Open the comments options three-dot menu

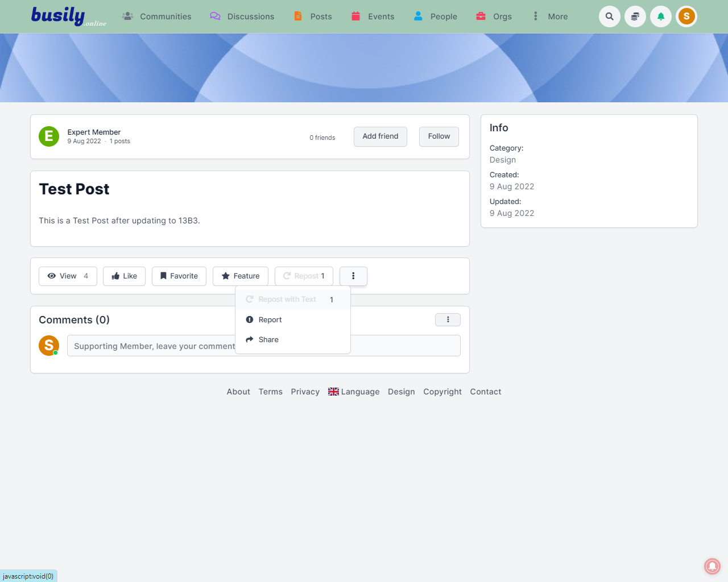[x=448, y=320]
